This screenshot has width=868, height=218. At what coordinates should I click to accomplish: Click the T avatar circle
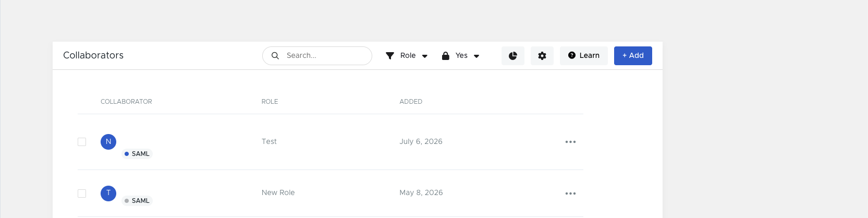(108, 193)
